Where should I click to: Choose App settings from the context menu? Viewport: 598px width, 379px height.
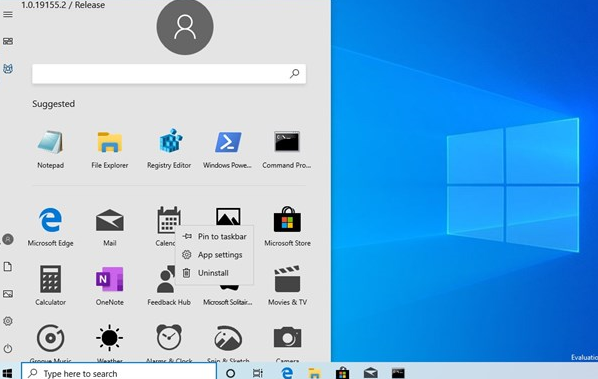214,255
